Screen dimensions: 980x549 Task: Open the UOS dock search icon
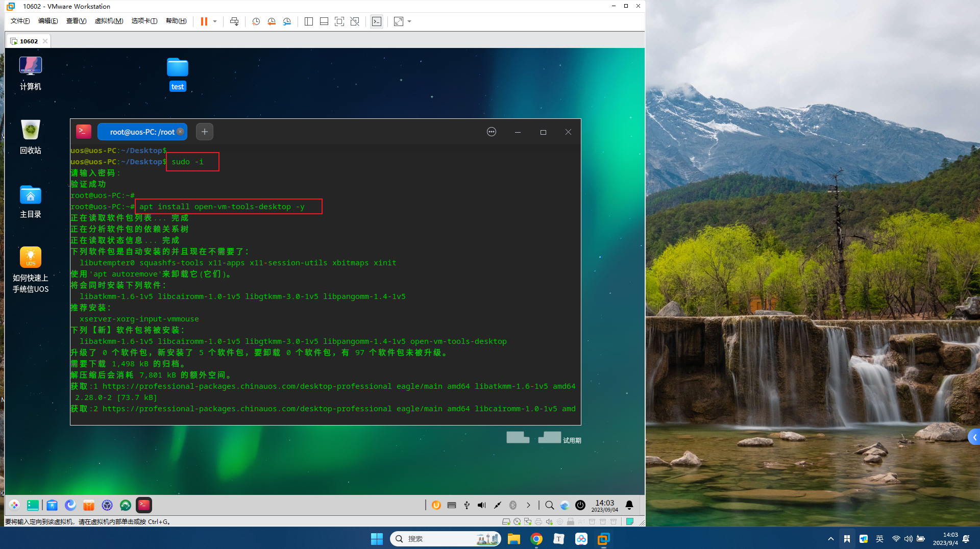[x=549, y=505]
